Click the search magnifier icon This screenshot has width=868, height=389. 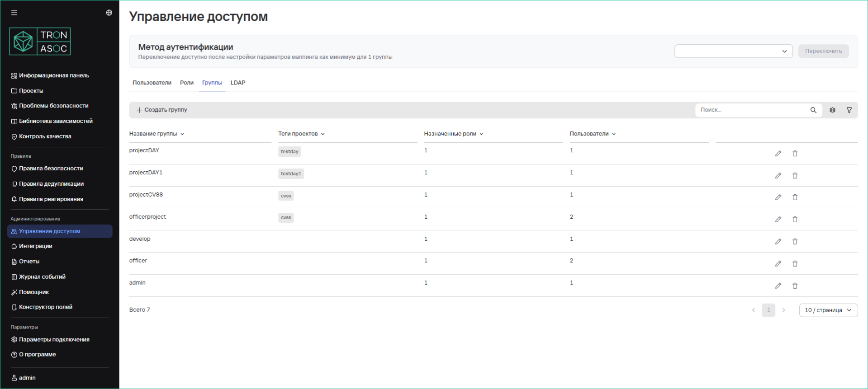tap(813, 110)
